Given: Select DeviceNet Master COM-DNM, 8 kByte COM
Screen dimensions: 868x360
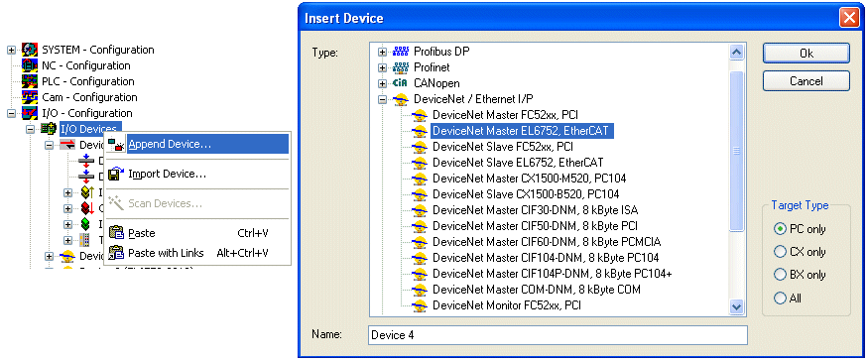Looking at the screenshot, I should tap(537, 290).
